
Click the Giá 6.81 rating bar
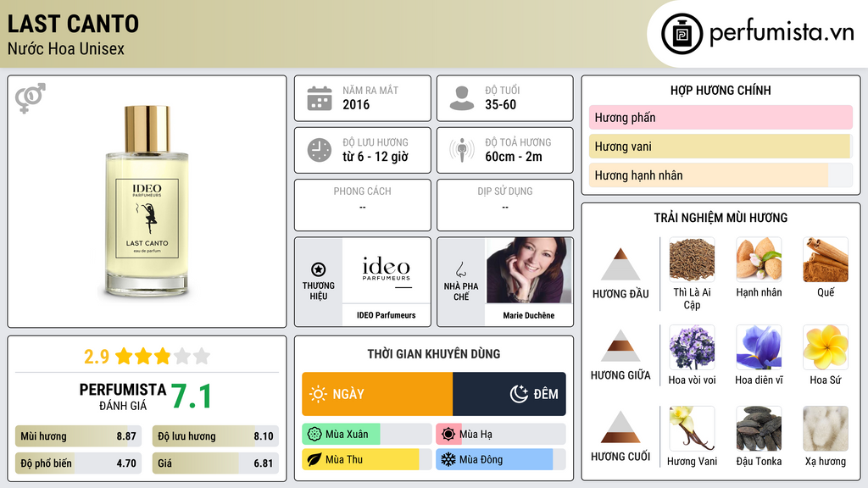[215, 463]
